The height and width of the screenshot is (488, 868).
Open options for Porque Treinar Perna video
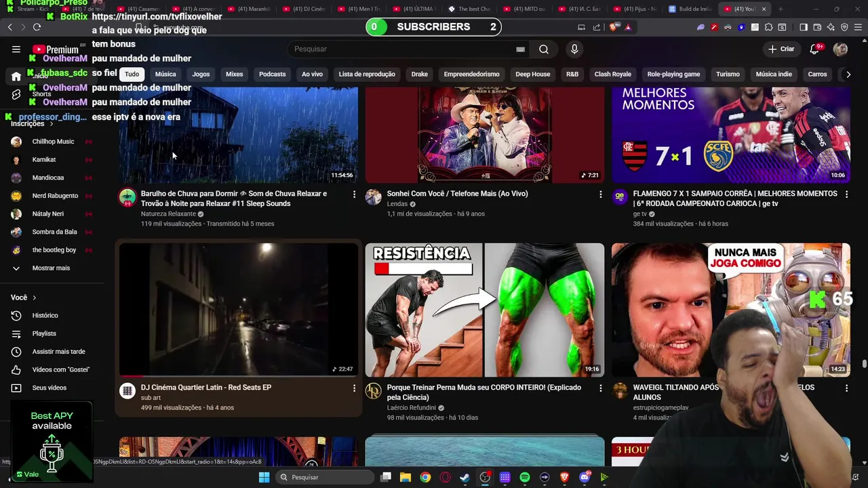600,388
